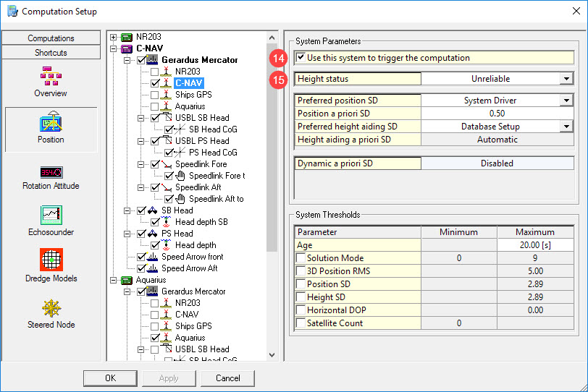Click the Cancel button
The image size is (588, 392).
tap(227, 378)
